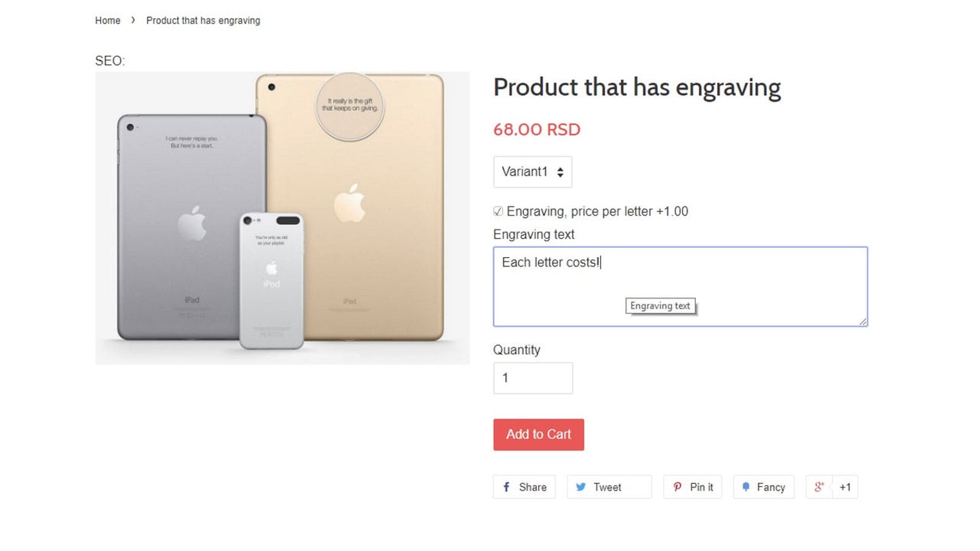Click the Fancy icon

point(746,487)
